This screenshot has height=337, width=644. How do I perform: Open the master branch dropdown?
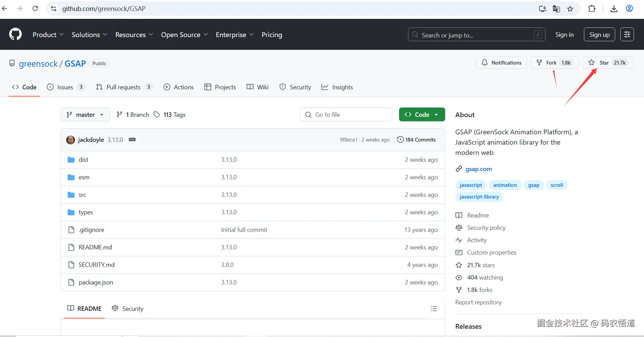point(86,114)
